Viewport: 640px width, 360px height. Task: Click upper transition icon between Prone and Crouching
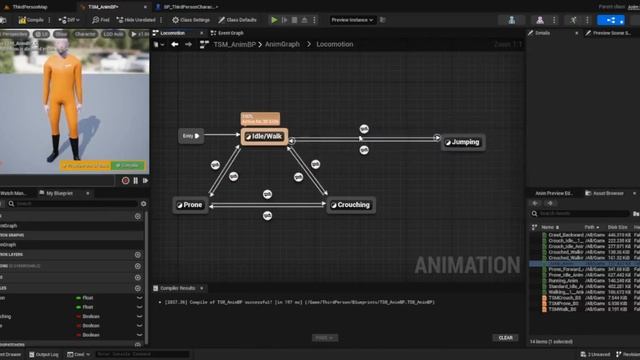tap(267, 194)
